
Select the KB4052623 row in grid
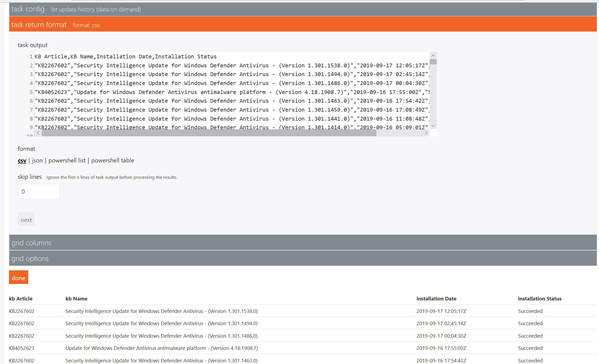pyautogui.click(x=21, y=348)
